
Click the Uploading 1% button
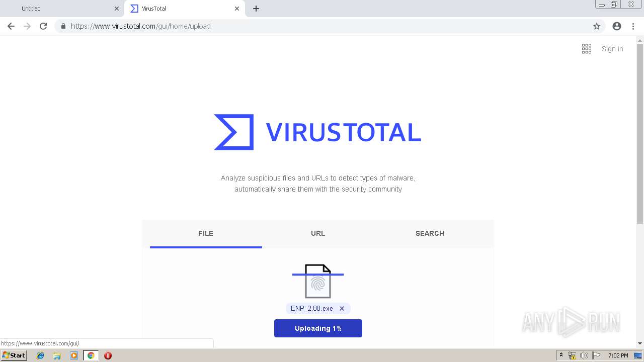[x=318, y=328]
